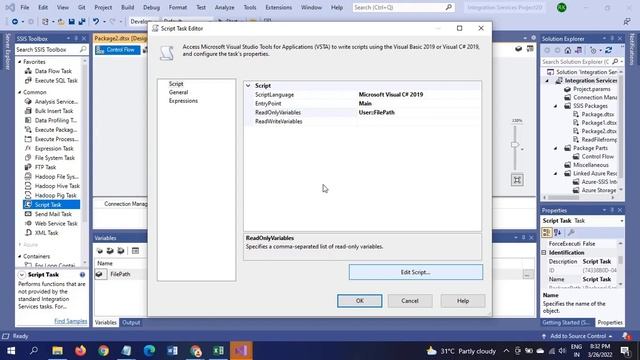
Task: Click the fit view to window icon
Action: click(517, 180)
